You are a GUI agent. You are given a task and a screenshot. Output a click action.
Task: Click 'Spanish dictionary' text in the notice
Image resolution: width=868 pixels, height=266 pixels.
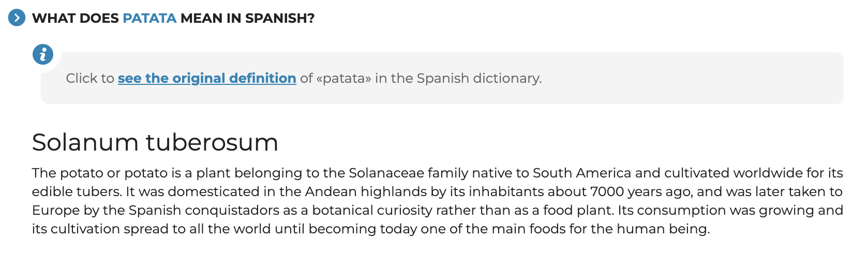[x=479, y=78]
